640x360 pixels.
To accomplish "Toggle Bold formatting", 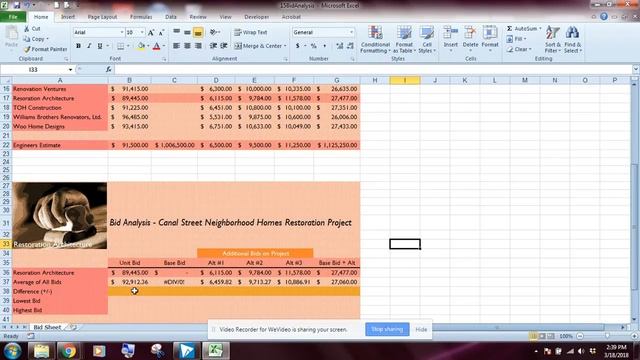I will coord(78,46).
